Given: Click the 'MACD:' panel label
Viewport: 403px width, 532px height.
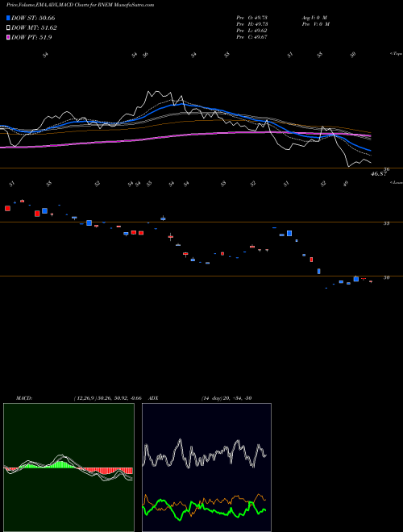Looking at the screenshot, I should click(x=24, y=398).
